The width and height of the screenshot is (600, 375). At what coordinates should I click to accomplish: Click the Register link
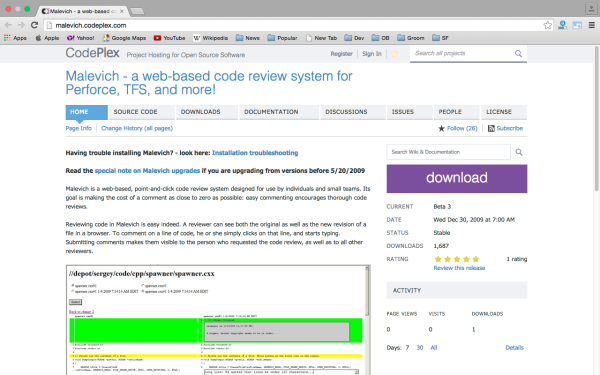pos(341,54)
